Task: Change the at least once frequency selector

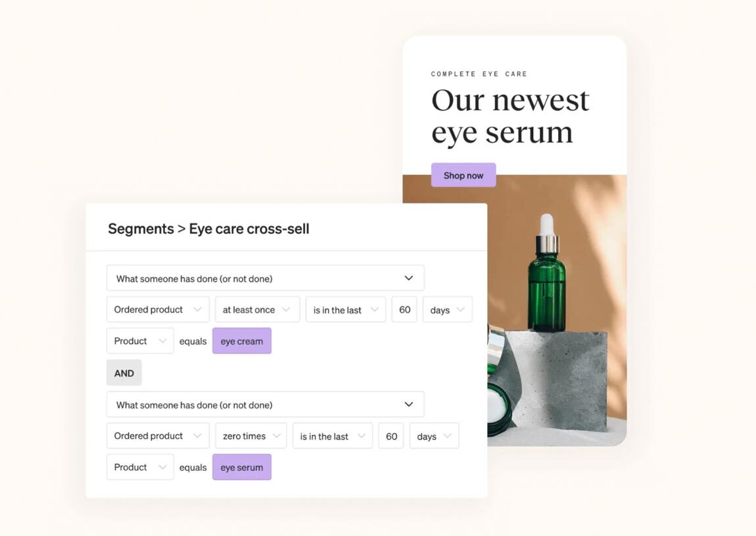Action: click(x=258, y=309)
